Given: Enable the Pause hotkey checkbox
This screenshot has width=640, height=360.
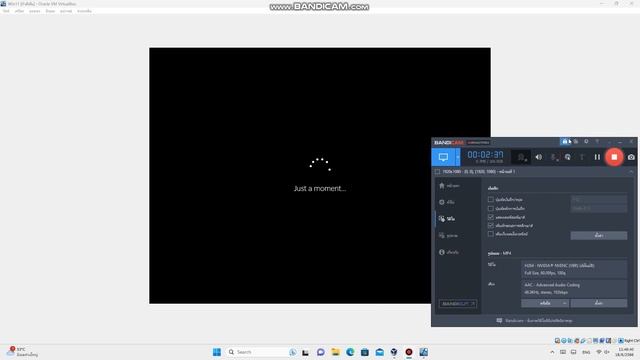Looking at the screenshot, I should 491,208.
